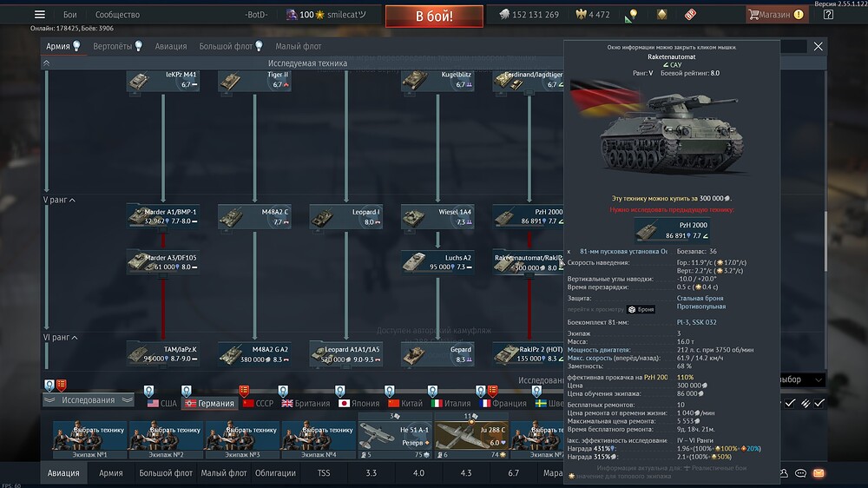The height and width of the screenshot is (488, 868).
Task: Close the research window with X
Action: pos(819,47)
